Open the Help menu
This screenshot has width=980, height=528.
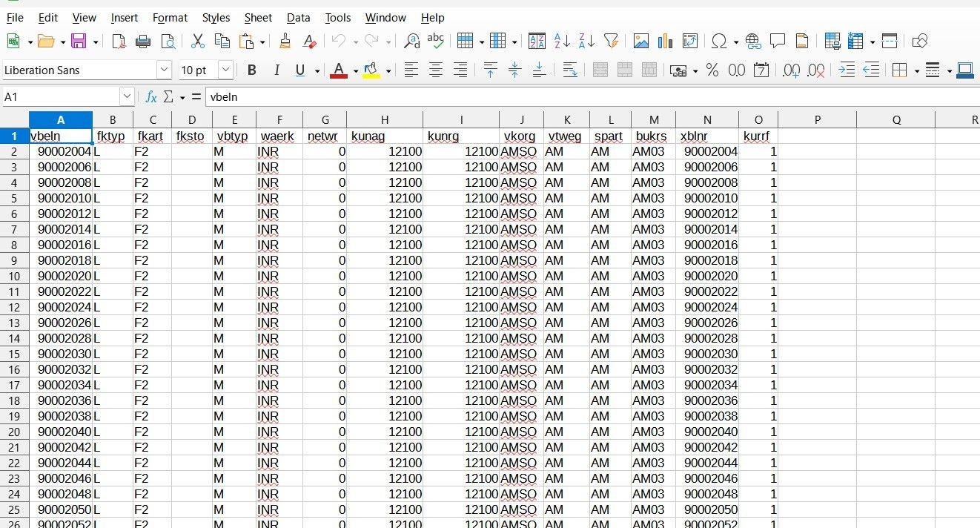click(x=432, y=17)
